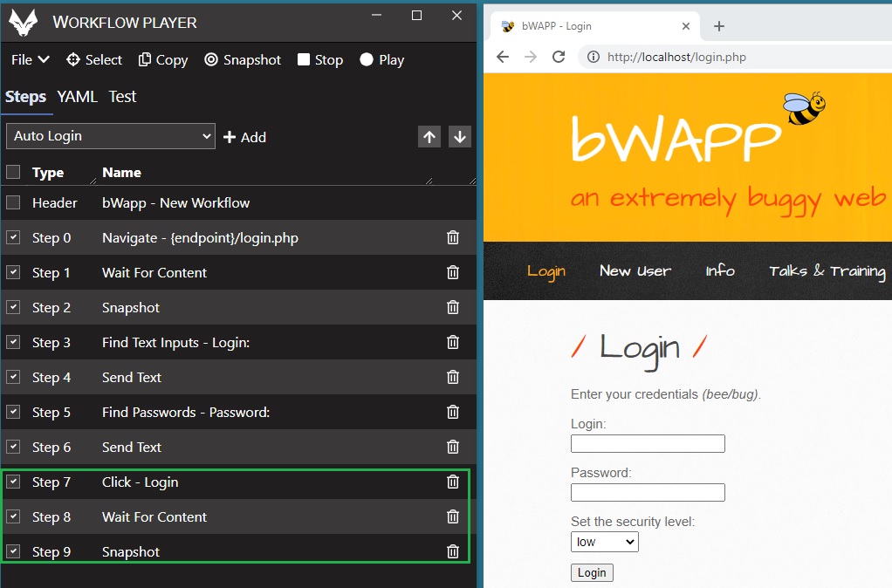Check the Header row checkbox
Viewport: 892px width, 588px height.
(x=13, y=202)
